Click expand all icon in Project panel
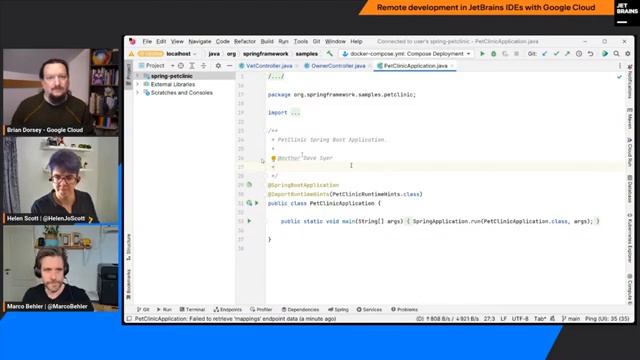This screenshot has height=360, width=640. point(192,66)
